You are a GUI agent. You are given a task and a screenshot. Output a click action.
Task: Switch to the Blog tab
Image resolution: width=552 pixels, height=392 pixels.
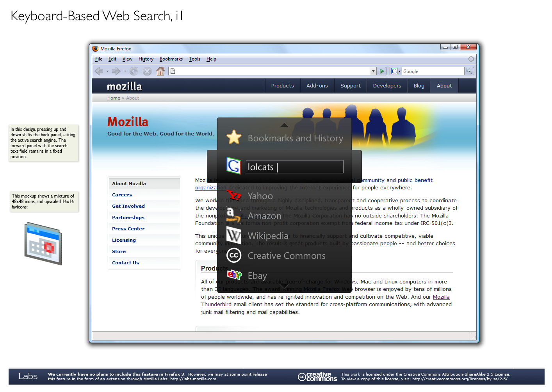point(419,86)
